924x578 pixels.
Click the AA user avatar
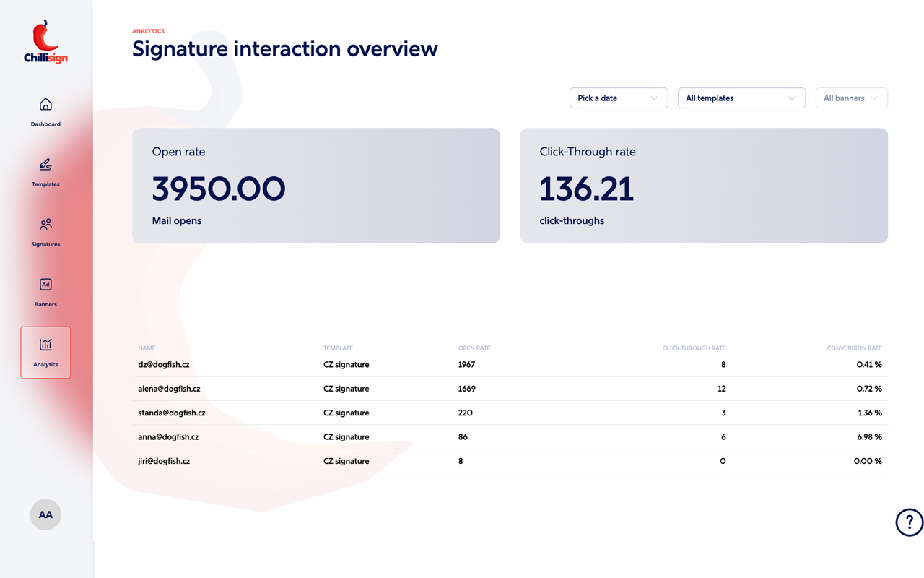(x=45, y=514)
